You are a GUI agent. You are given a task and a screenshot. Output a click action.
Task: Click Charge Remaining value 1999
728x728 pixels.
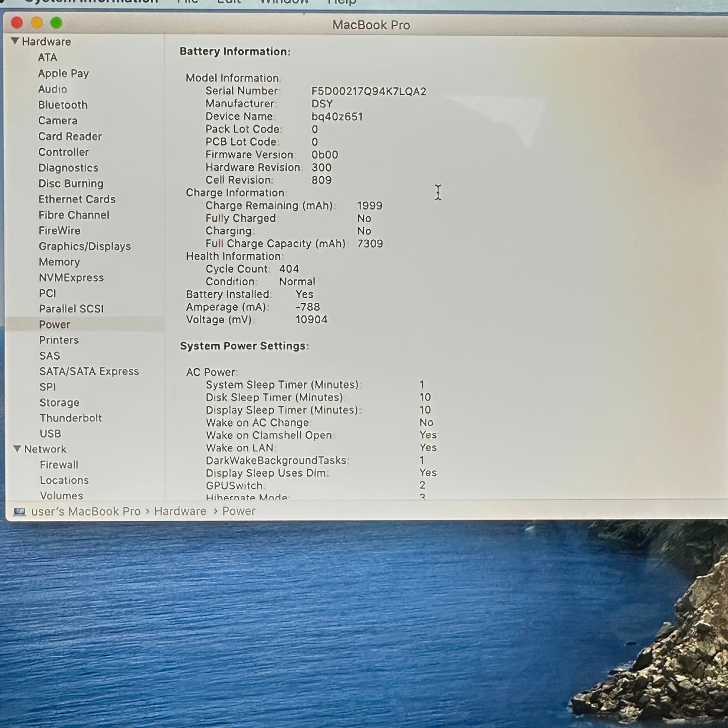(370, 206)
